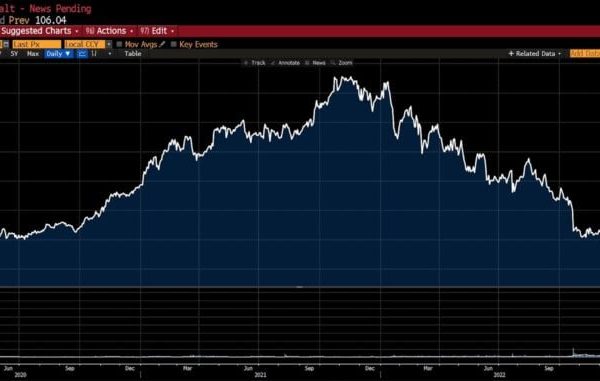The image size is (600, 381).
Task: Activate the Zoom tool
Action: click(342, 63)
